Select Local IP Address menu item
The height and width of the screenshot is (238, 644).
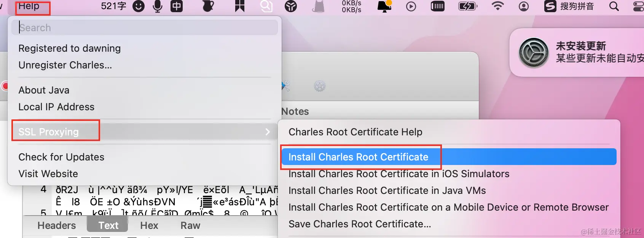[56, 107]
